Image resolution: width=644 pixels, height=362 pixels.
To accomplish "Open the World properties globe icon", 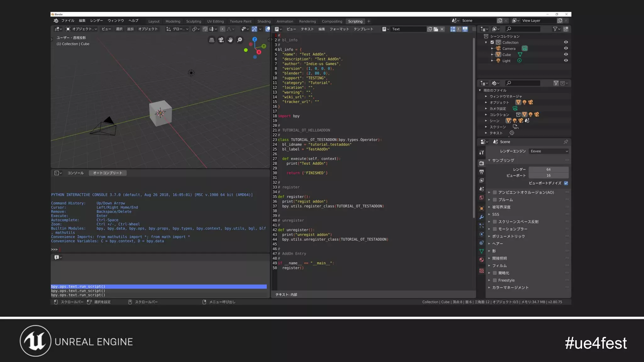I will [x=481, y=198].
